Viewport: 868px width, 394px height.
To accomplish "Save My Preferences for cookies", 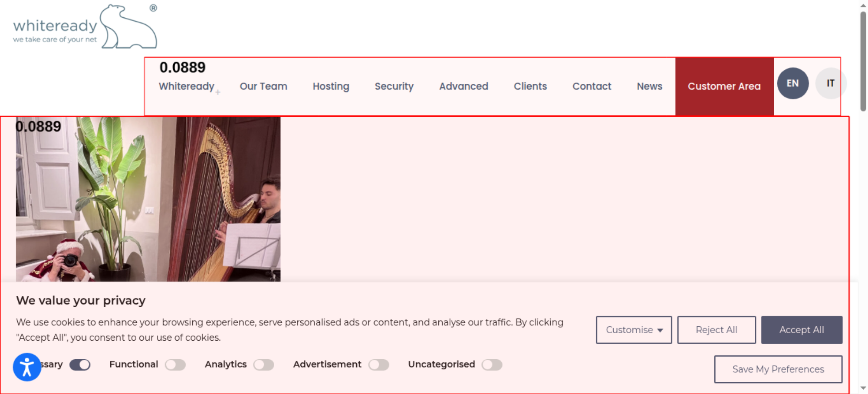I will [x=778, y=369].
